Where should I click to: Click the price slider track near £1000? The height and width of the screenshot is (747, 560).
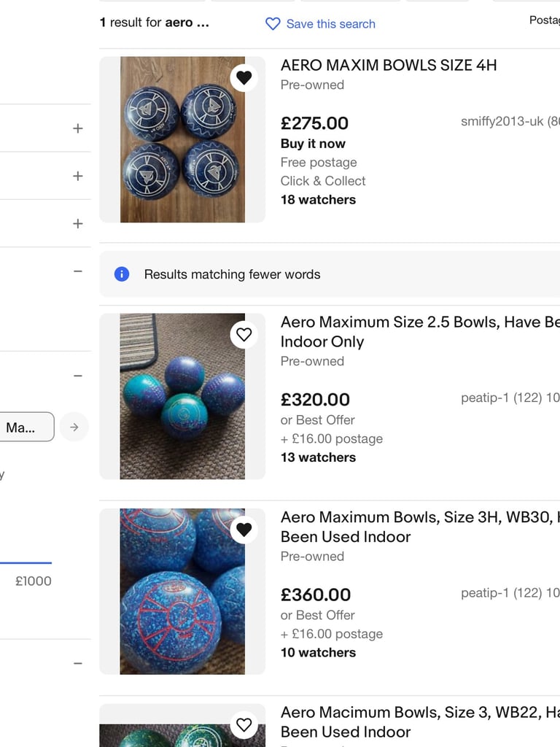[26, 562]
